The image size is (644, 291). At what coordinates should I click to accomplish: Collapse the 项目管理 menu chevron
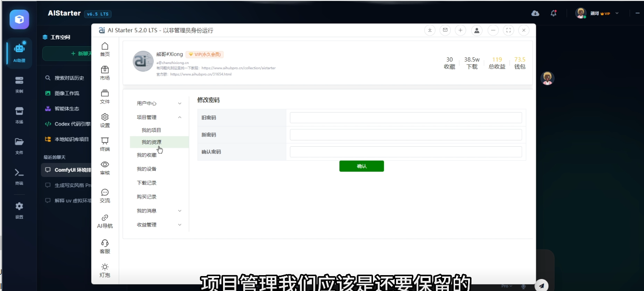(180, 117)
